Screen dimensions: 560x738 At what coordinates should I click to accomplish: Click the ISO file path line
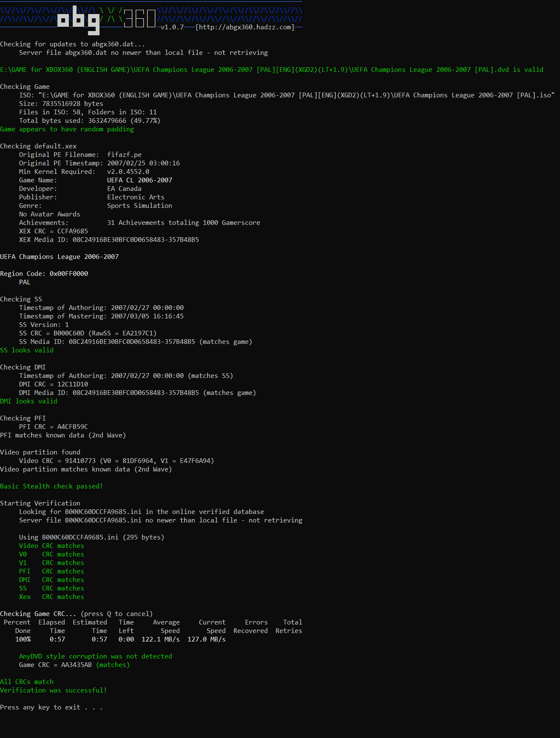pos(287,95)
